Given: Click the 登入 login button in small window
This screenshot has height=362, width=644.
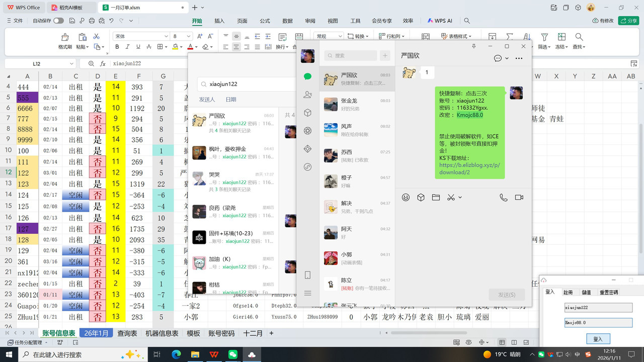Looking at the screenshot, I should [598, 339].
